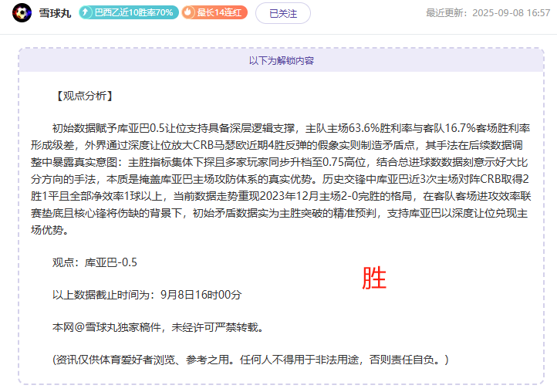
Task: Toggle the 已关注 follow button
Action: tap(283, 13)
